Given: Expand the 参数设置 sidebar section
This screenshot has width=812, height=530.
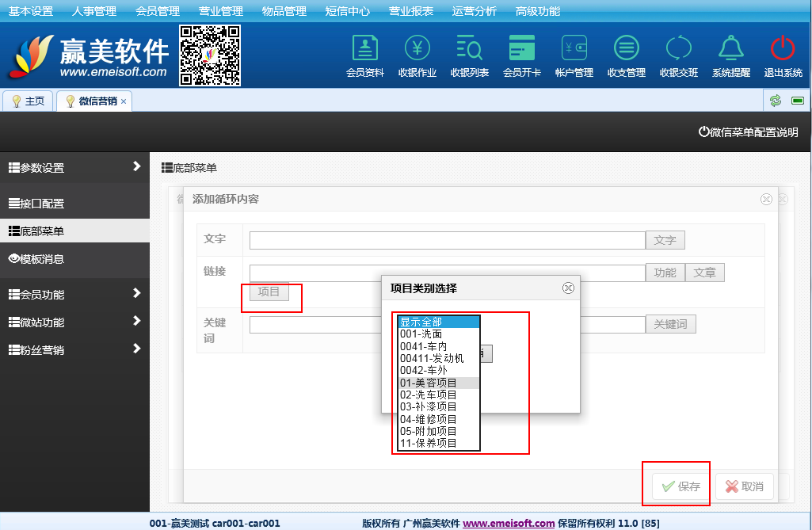Looking at the screenshot, I should [74, 167].
